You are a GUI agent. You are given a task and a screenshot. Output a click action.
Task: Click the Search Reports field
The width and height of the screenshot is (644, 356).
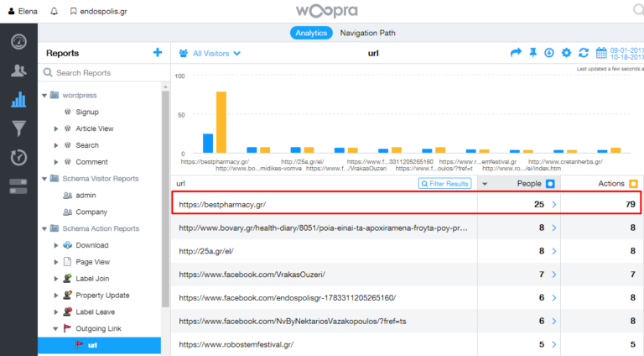tap(104, 73)
